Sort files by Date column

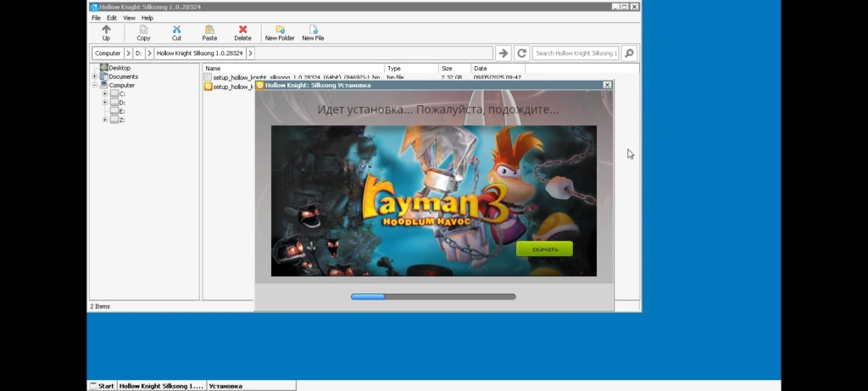pyautogui.click(x=498, y=68)
